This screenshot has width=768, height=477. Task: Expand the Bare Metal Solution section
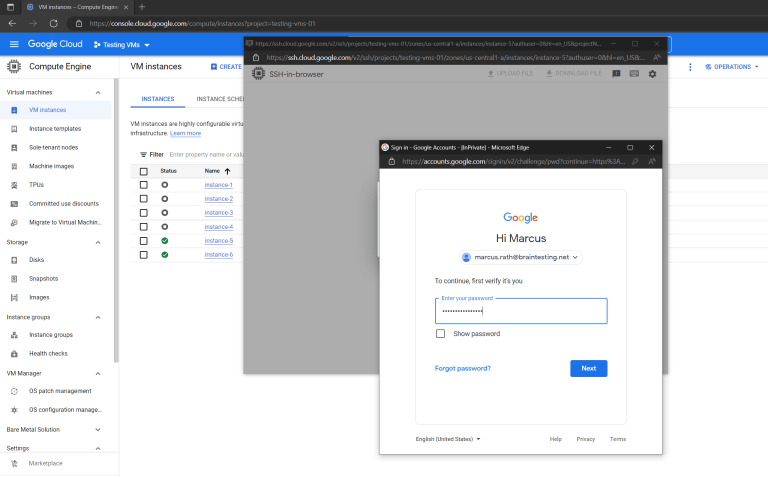pos(98,430)
